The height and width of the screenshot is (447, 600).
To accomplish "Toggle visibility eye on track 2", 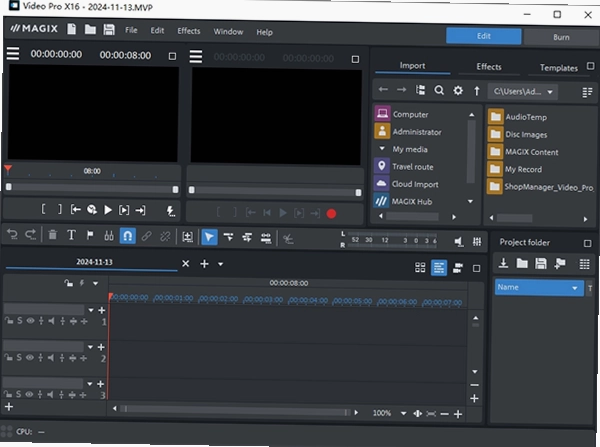I will click(29, 357).
